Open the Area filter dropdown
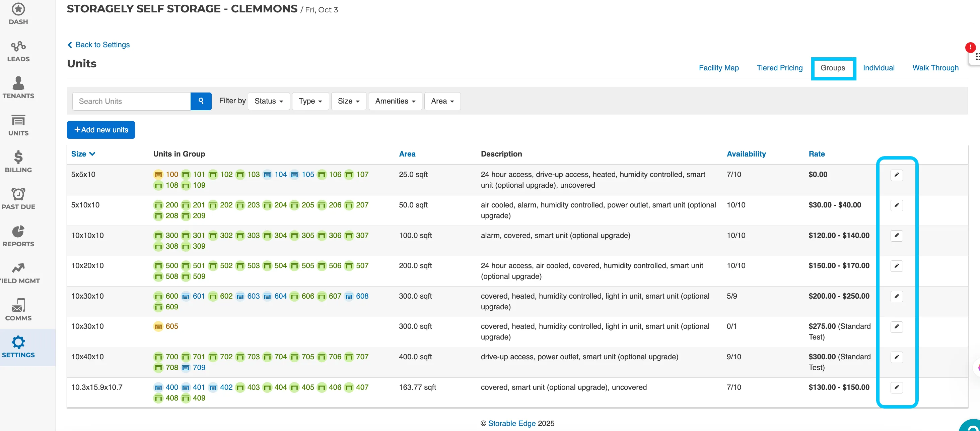The height and width of the screenshot is (431, 980). point(442,101)
